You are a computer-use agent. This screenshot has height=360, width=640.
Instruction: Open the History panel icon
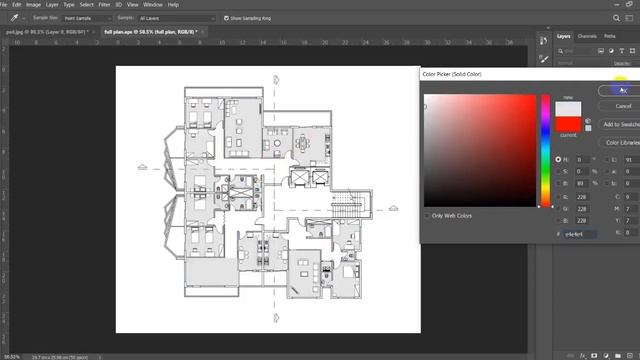543,40
